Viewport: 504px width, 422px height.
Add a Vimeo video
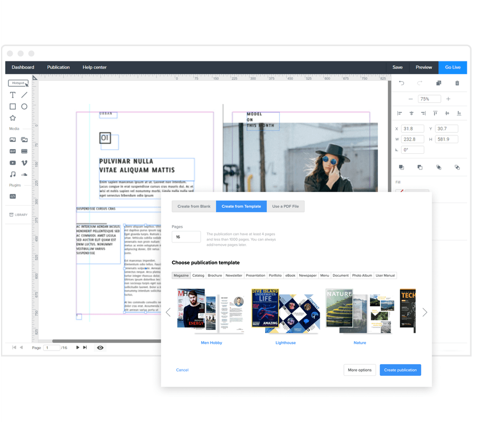pyautogui.click(x=24, y=163)
